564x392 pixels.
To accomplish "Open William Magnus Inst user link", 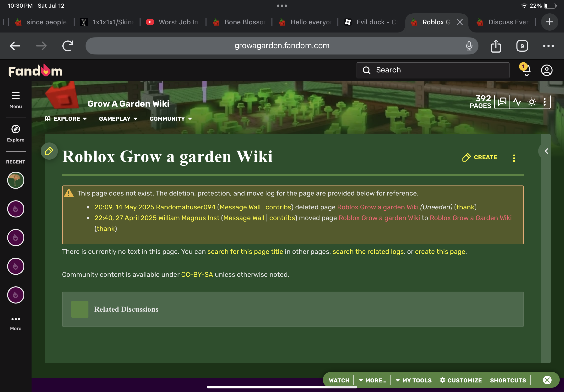I will [189, 218].
